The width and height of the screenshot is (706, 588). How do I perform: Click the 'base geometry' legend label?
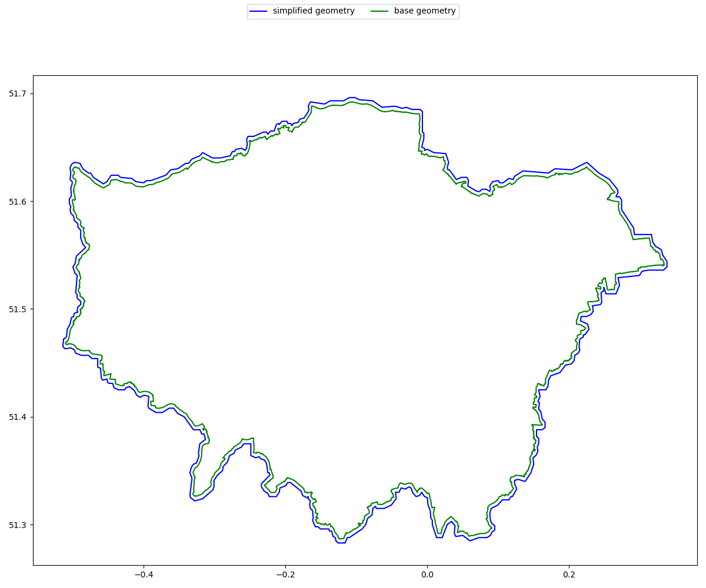point(425,11)
